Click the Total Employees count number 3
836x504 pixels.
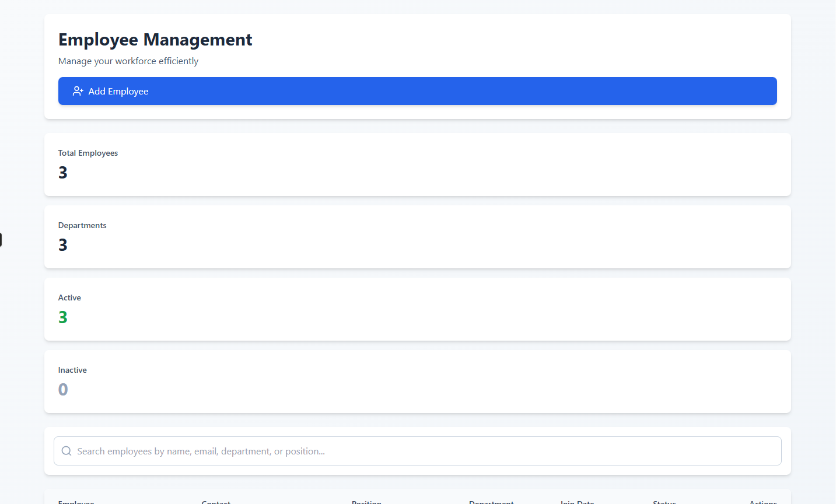(63, 172)
